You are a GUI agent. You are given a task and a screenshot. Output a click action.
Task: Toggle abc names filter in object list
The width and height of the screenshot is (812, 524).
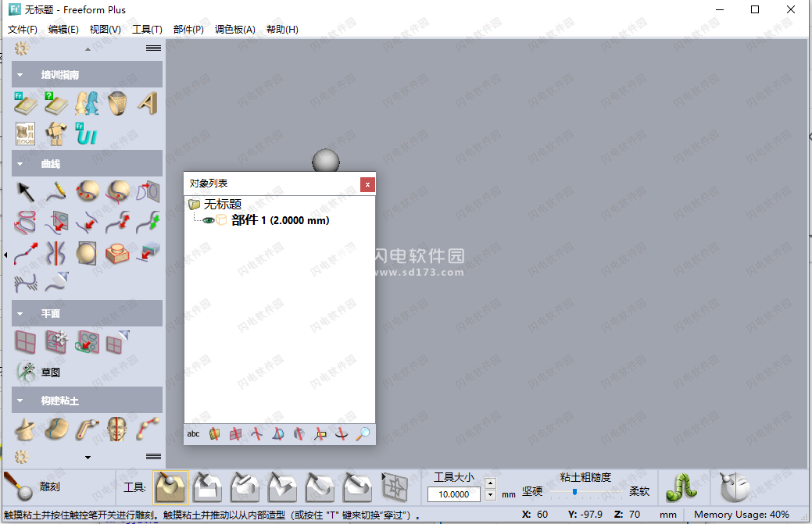pos(193,434)
